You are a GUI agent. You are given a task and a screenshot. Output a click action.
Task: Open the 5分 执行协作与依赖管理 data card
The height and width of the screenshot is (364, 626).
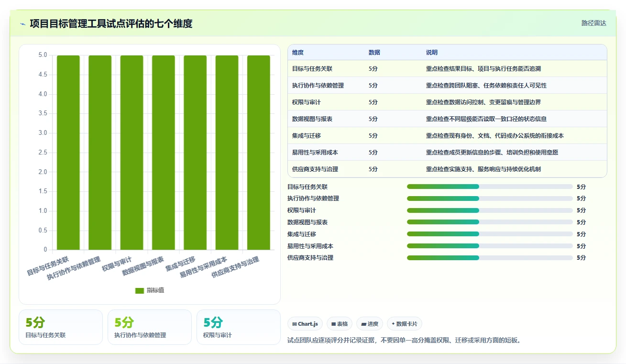(x=150, y=327)
